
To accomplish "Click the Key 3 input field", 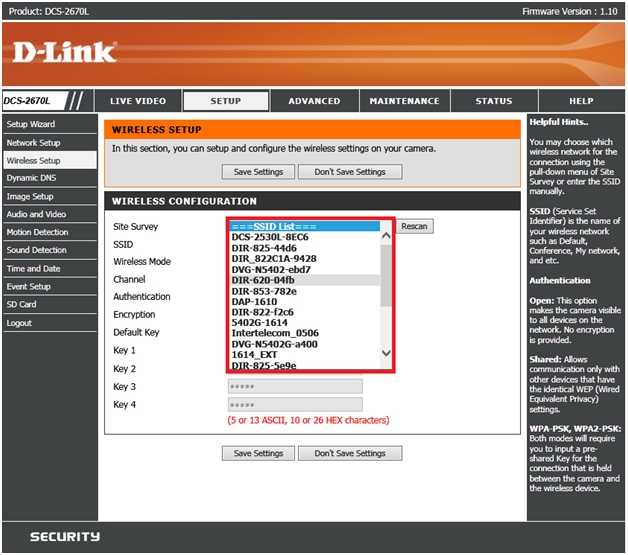I will click(x=294, y=387).
